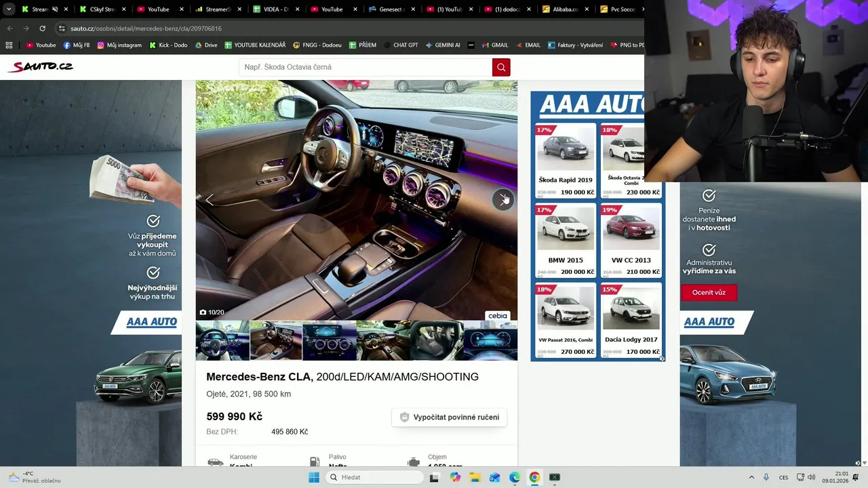Expand the Chrome tab search dropdown
This screenshot has width=868, height=488.
click(x=9, y=9)
